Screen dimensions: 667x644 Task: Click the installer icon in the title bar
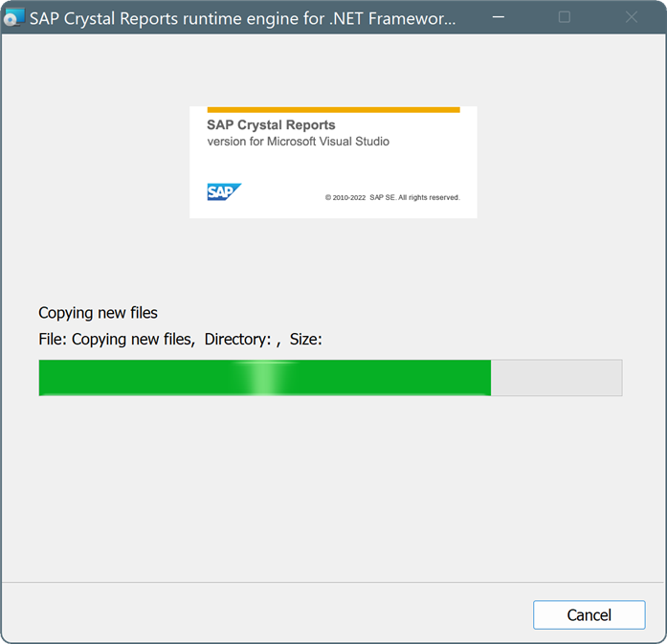tap(14, 17)
